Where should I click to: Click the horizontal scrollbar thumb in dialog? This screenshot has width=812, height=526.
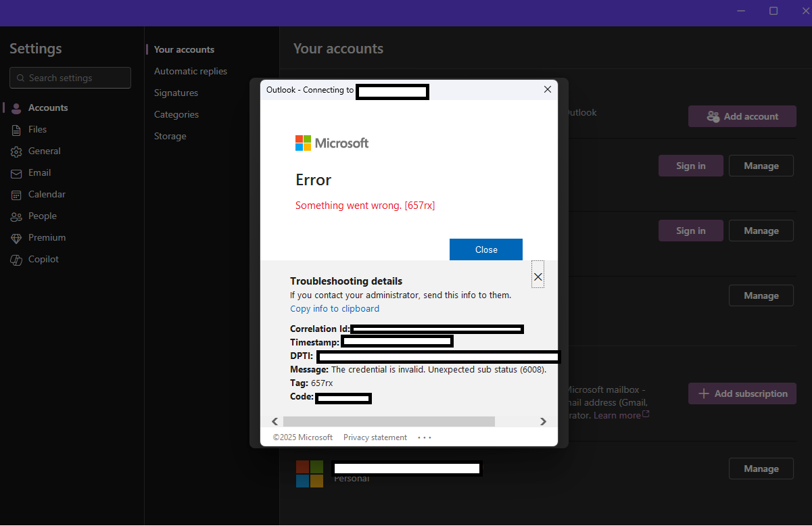pos(389,421)
